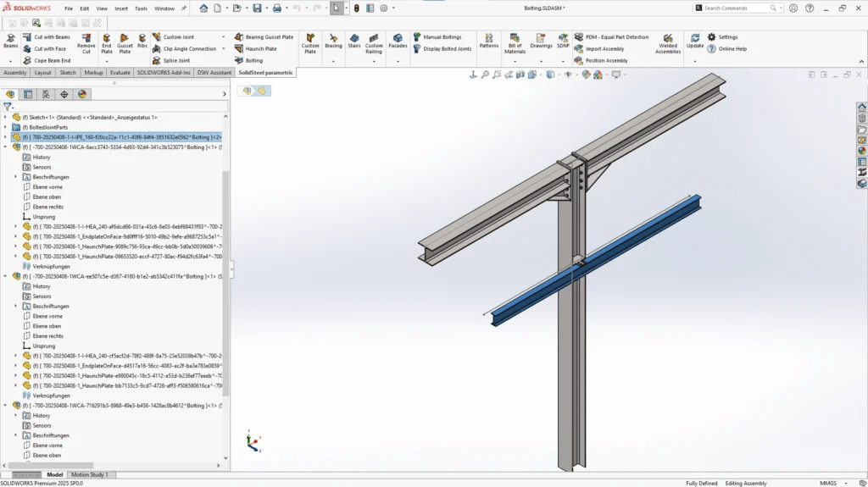Toggle Display Bolted Joints

[x=447, y=49]
